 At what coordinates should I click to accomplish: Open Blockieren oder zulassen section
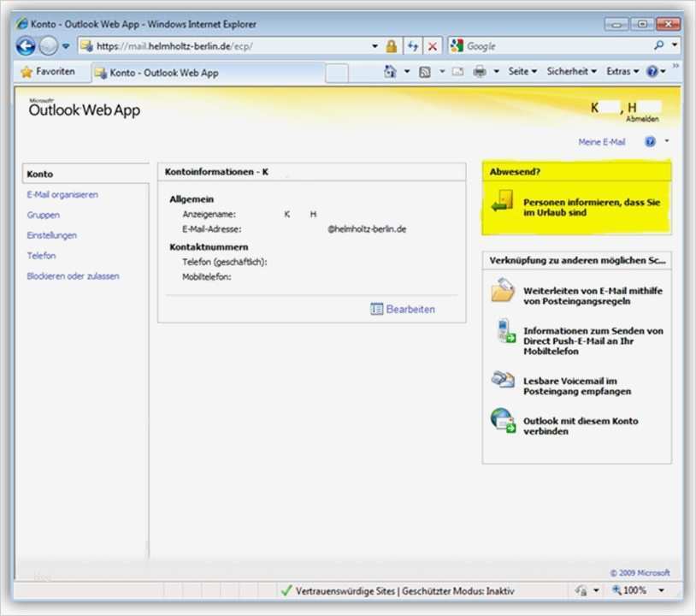(x=73, y=276)
